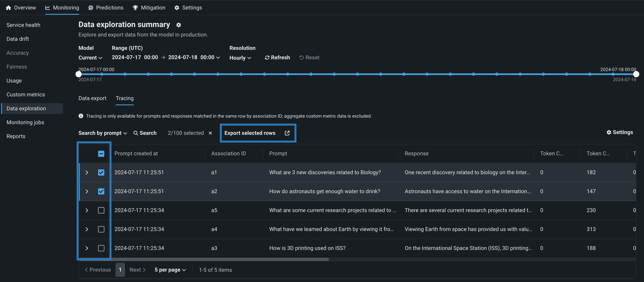This screenshot has width=644, height=282.
Task: Expand the row with Association ID a3
Action: [87, 248]
